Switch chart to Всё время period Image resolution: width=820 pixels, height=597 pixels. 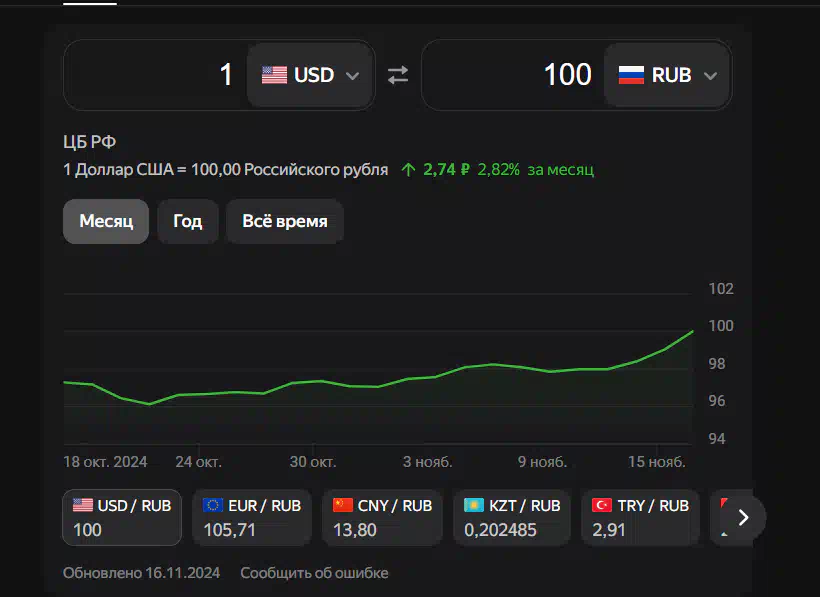[x=284, y=221]
